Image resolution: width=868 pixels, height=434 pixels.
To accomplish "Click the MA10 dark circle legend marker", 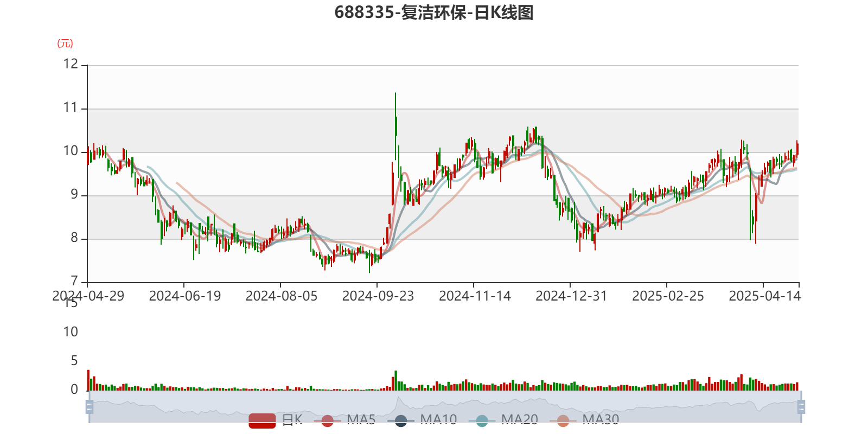I will point(401,421).
